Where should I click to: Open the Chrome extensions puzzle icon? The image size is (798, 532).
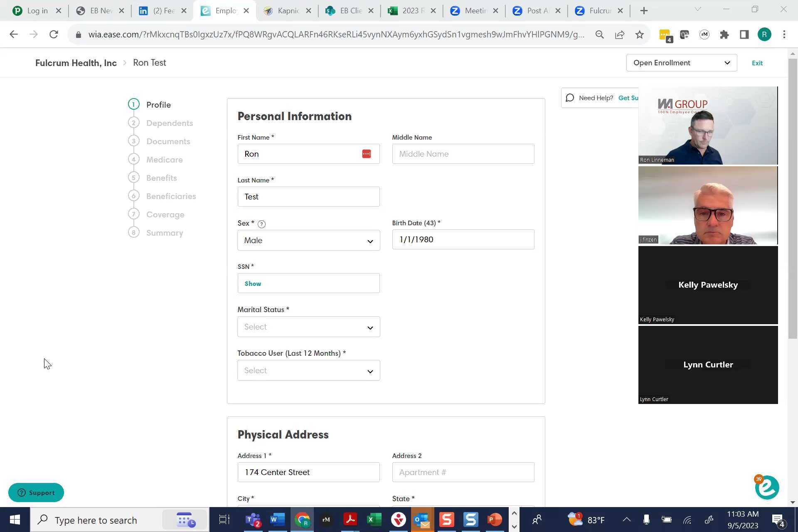(x=724, y=34)
